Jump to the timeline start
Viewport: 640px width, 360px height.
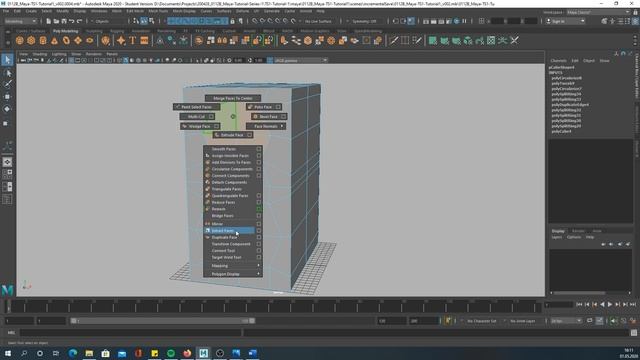(579, 304)
